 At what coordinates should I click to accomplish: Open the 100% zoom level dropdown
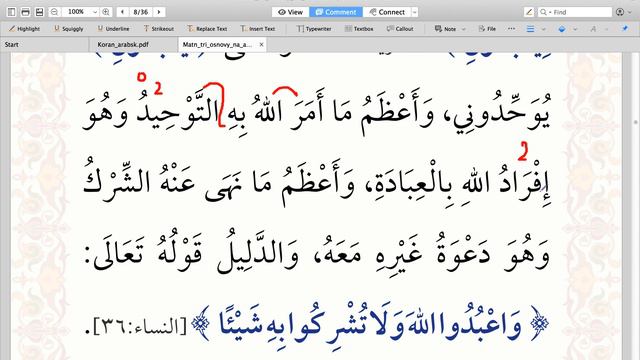(95, 12)
